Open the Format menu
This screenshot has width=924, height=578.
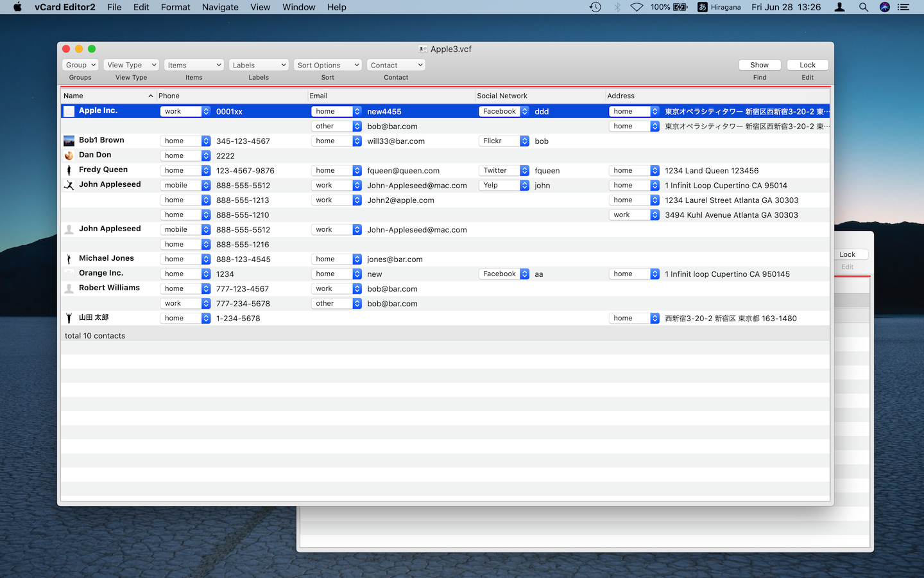point(175,7)
